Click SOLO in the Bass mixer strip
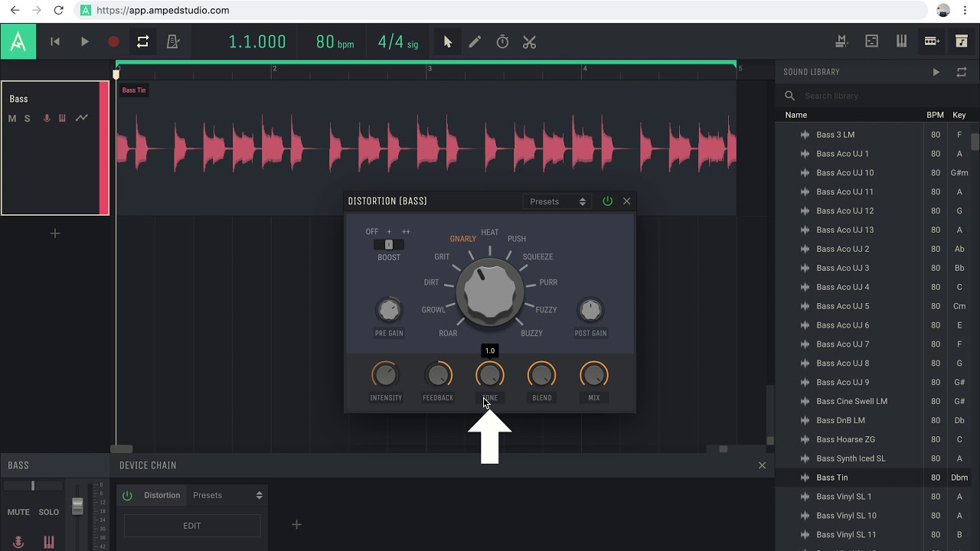Image resolution: width=980 pixels, height=551 pixels. click(48, 512)
